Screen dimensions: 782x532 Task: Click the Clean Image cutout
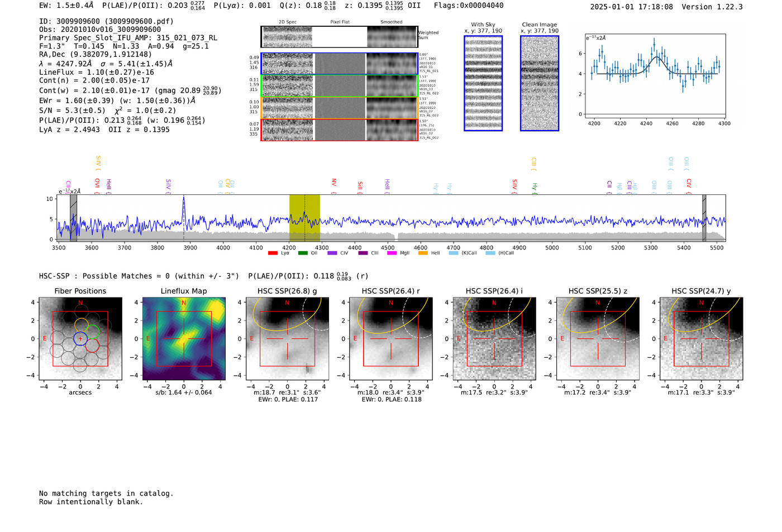coord(540,83)
